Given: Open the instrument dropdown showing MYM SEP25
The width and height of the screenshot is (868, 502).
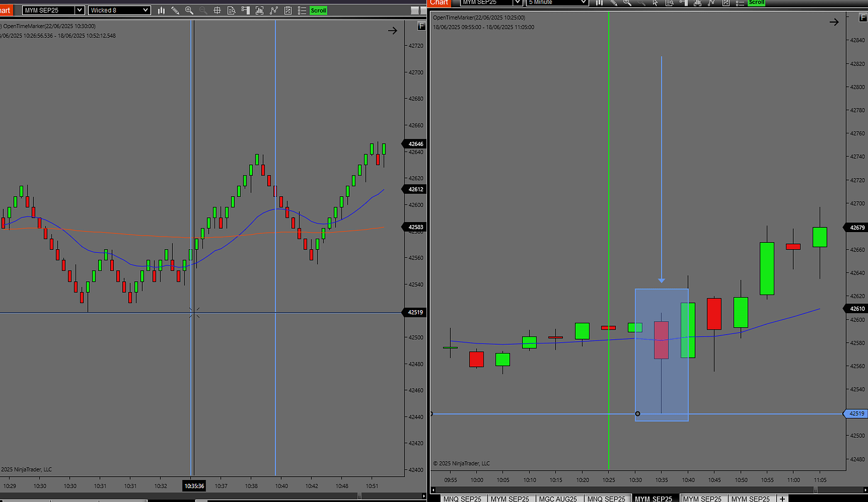Looking at the screenshot, I should pos(53,10).
